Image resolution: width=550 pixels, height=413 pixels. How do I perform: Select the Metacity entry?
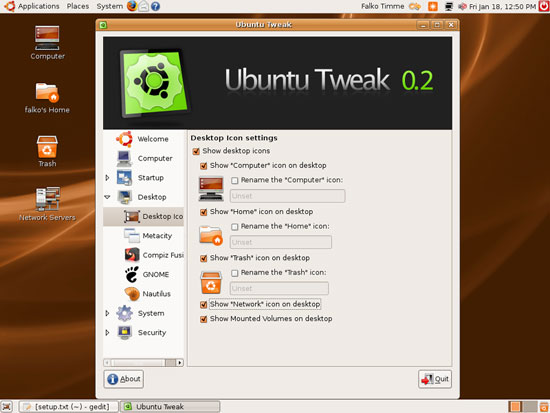pyautogui.click(x=157, y=236)
